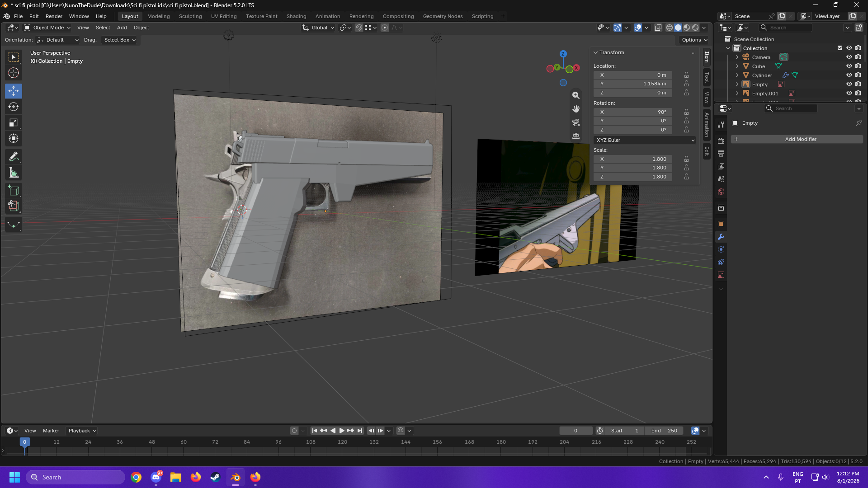
Task: Select the Cursor tool in toolbar
Action: 14,73
